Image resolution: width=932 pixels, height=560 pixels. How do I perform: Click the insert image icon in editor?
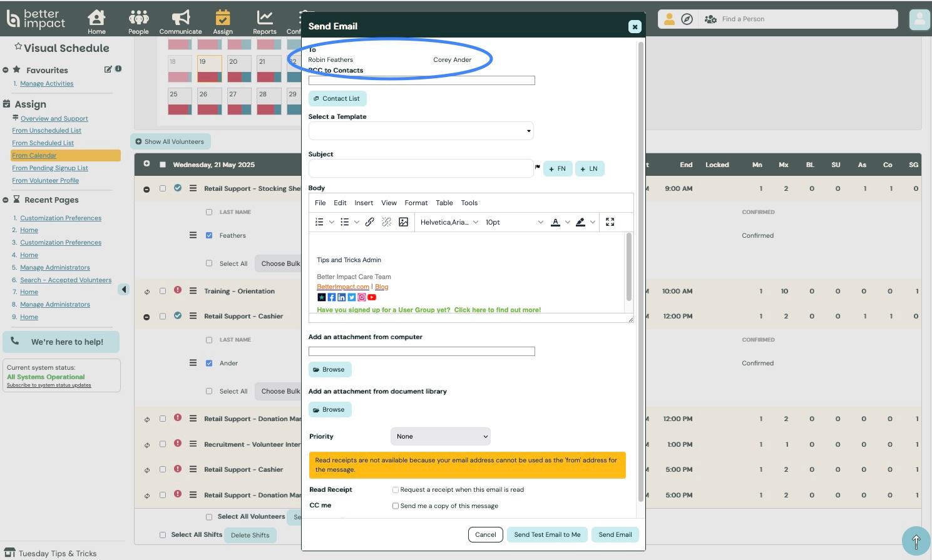[404, 222]
